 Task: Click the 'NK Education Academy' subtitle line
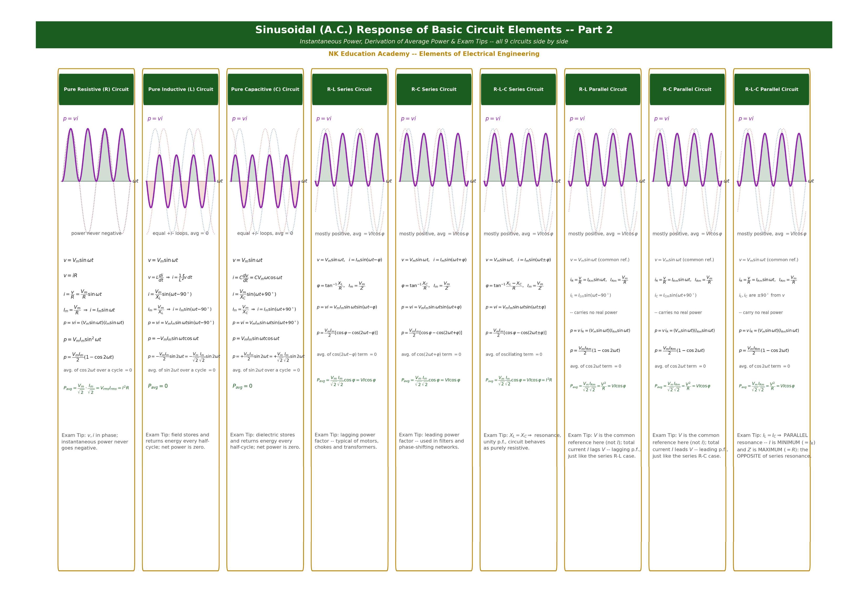coord(434,54)
